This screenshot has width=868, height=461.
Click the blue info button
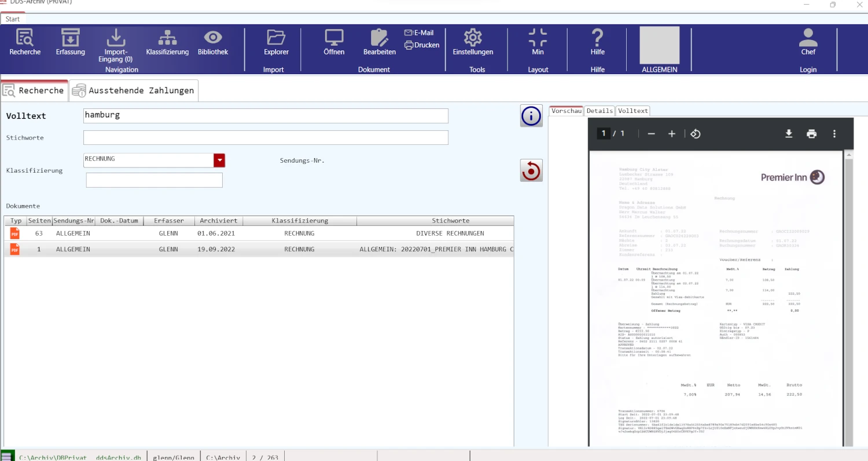tap(531, 116)
